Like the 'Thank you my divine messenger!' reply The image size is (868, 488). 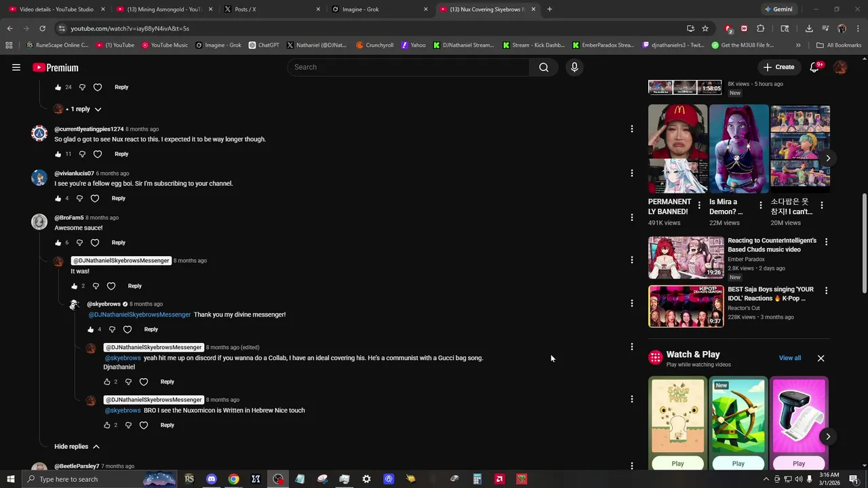tap(90, 329)
